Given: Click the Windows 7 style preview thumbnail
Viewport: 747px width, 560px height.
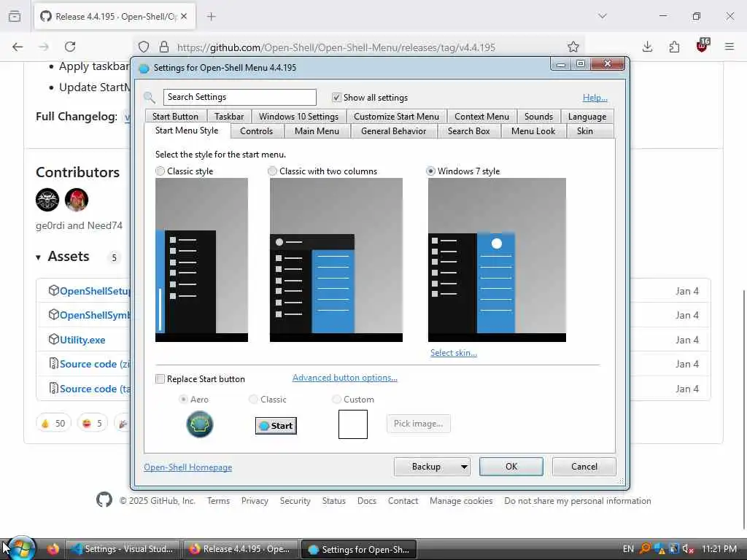Looking at the screenshot, I should [497, 260].
